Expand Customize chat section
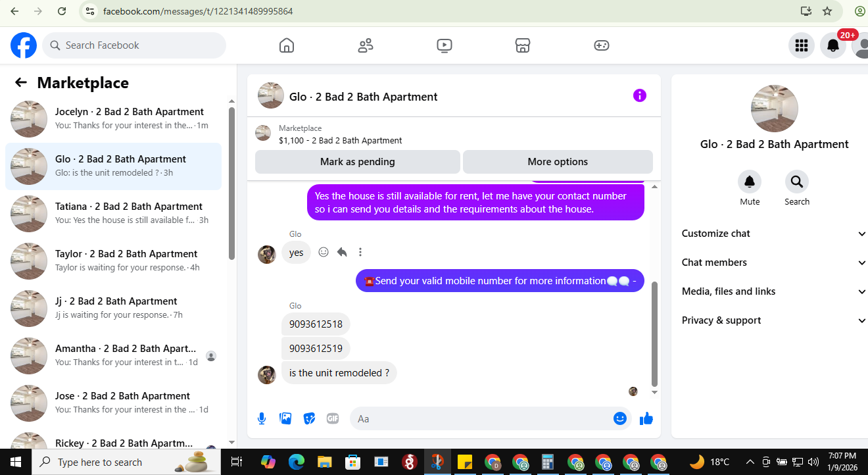Screen dimensions: 868x475 point(773,234)
